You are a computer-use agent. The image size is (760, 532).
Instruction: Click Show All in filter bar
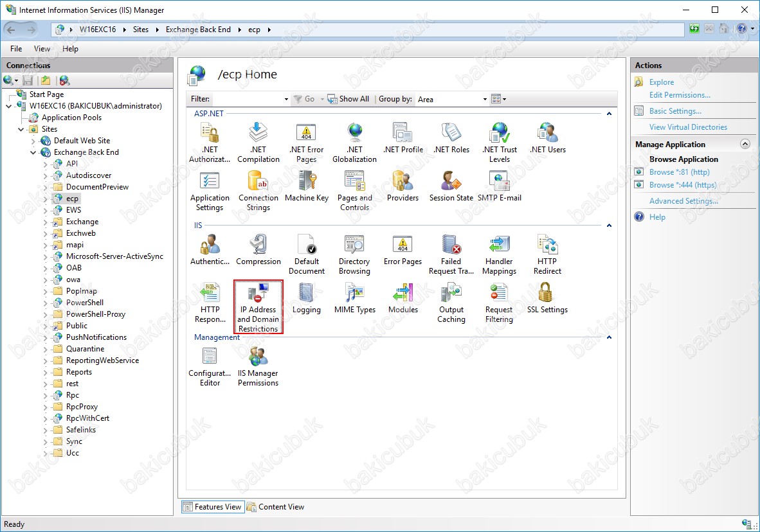tap(348, 99)
